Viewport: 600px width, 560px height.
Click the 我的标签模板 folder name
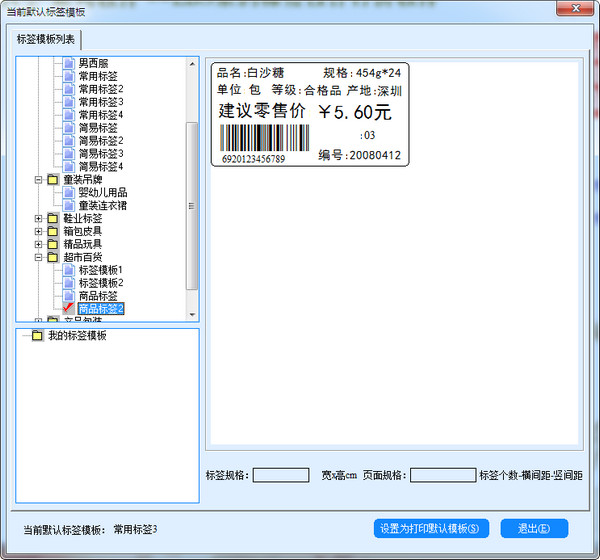coord(77,335)
